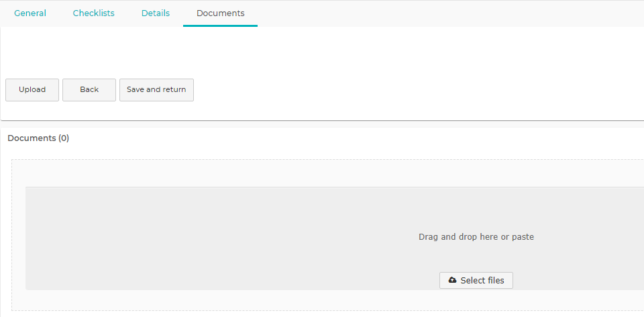This screenshot has width=644, height=317.
Task: Switch to the General tab
Action: (x=30, y=13)
